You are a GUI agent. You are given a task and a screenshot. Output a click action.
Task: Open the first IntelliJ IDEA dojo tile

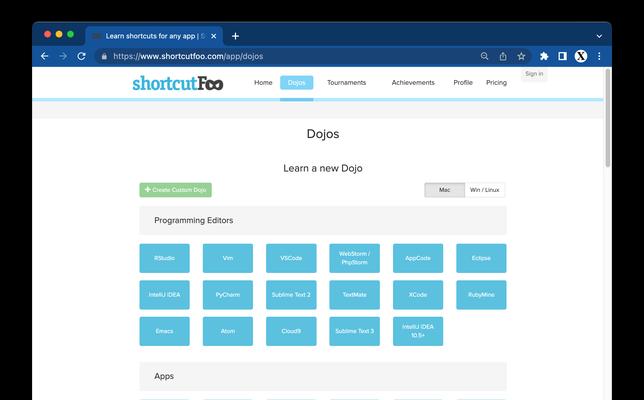click(x=164, y=294)
